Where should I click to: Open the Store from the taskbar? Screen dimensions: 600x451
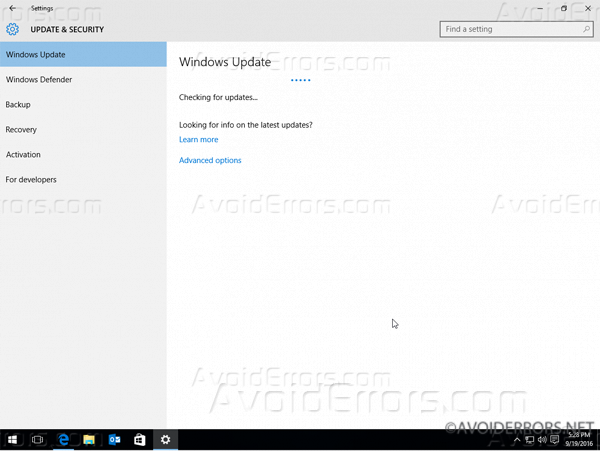tap(140, 440)
